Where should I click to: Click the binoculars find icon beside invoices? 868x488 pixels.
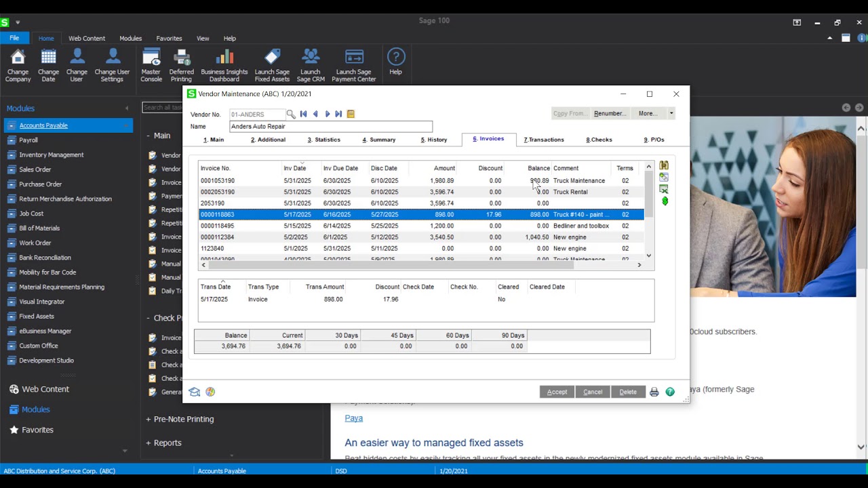(x=664, y=165)
